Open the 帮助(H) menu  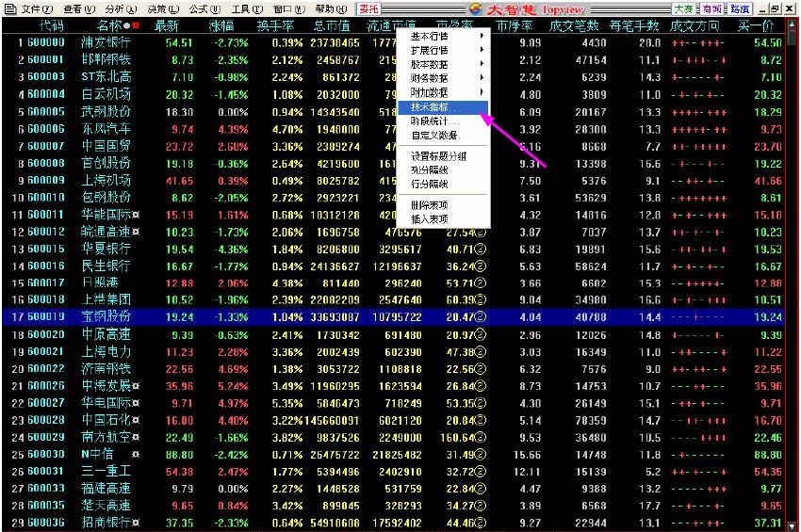331,8
